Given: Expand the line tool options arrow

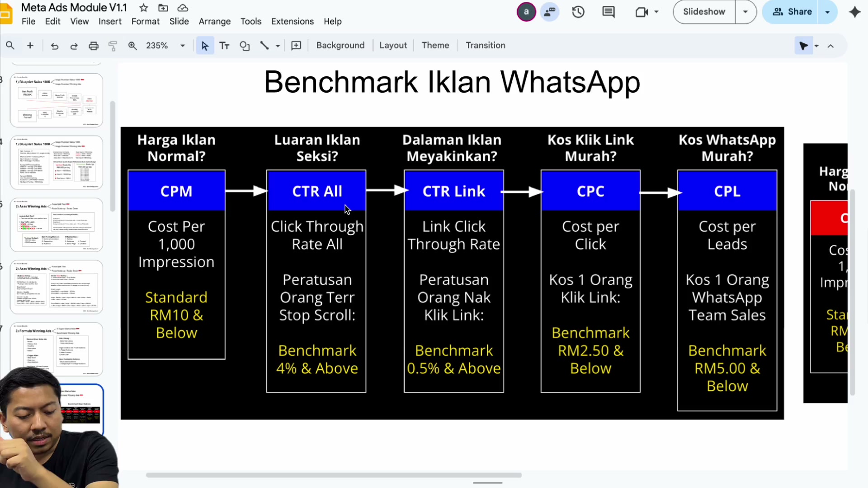Looking at the screenshot, I should pyautogui.click(x=278, y=46).
